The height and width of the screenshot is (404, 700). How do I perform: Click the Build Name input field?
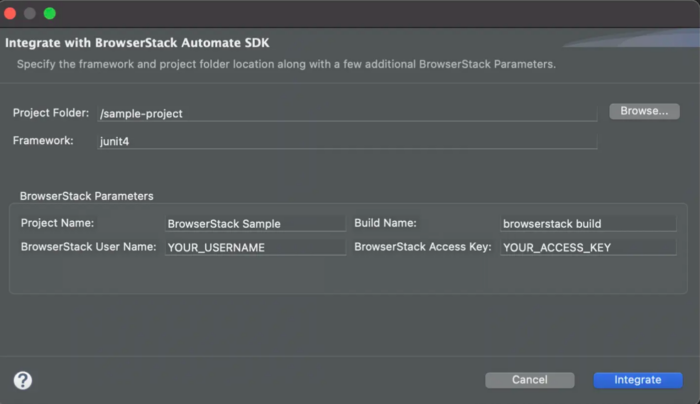588,223
